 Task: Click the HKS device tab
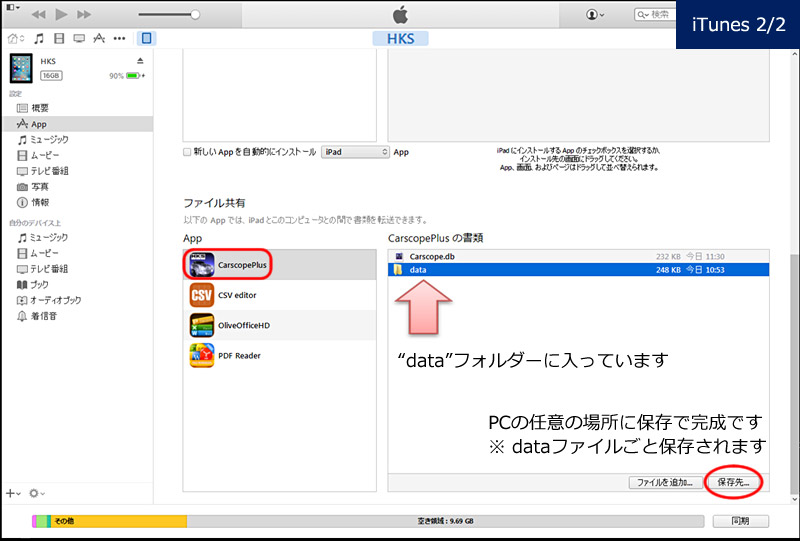[x=401, y=39]
